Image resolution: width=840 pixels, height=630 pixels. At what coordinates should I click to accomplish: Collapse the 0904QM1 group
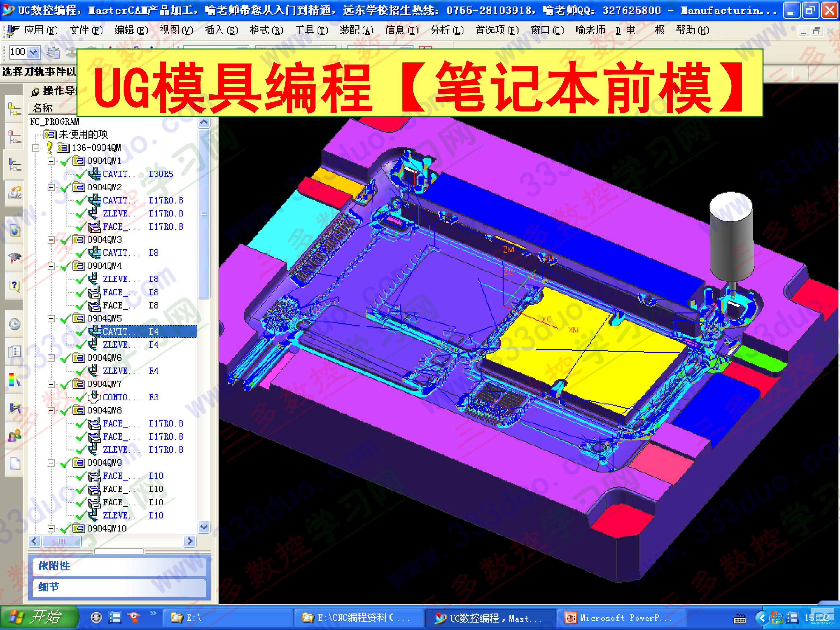click(x=51, y=161)
